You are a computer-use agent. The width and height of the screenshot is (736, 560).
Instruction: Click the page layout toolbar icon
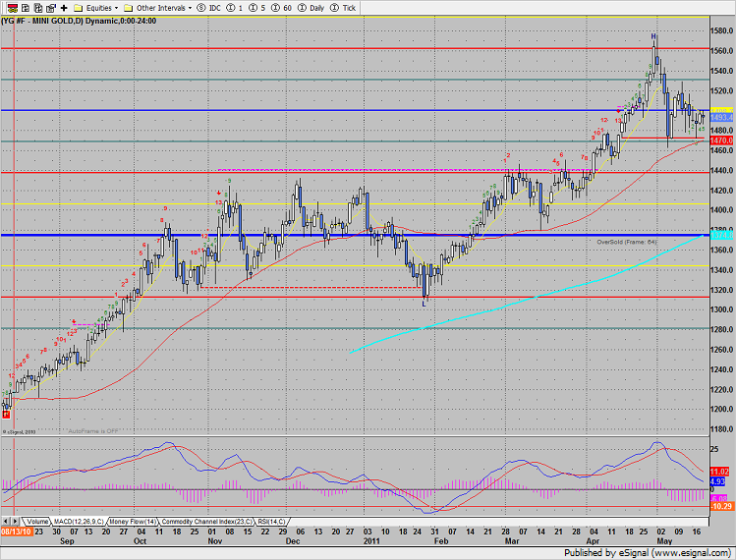pyautogui.click(x=51, y=8)
